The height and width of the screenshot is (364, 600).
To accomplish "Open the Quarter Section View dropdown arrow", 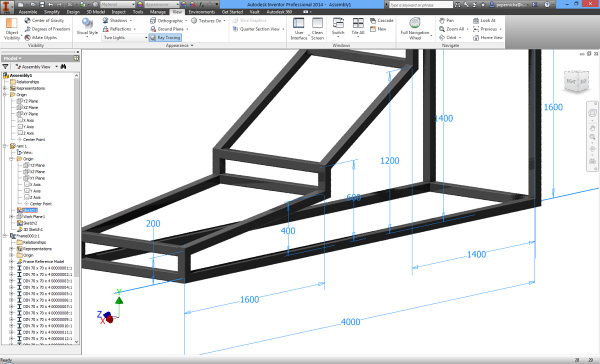I will click(283, 29).
